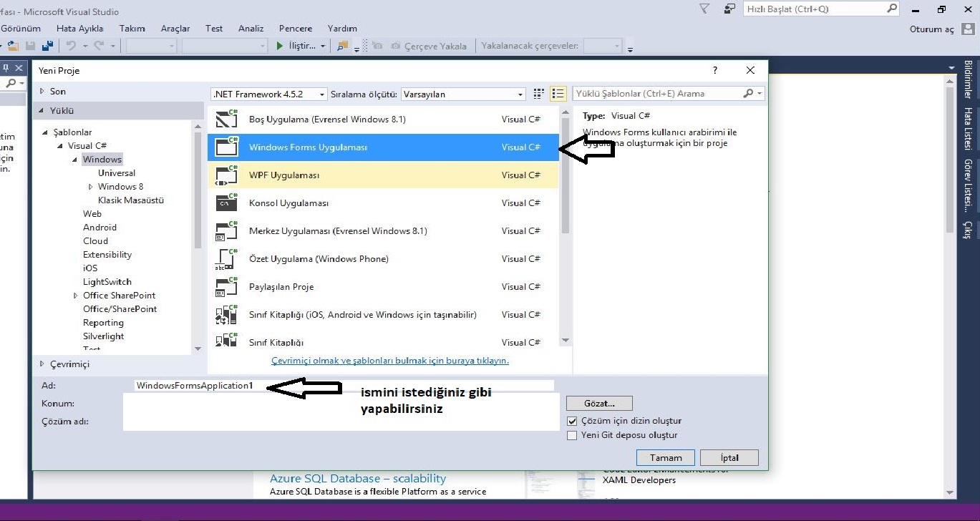The height and width of the screenshot is (521, 980).
Task: Click the camera icon beside Çerçeve Yakala
Action: 396,46
